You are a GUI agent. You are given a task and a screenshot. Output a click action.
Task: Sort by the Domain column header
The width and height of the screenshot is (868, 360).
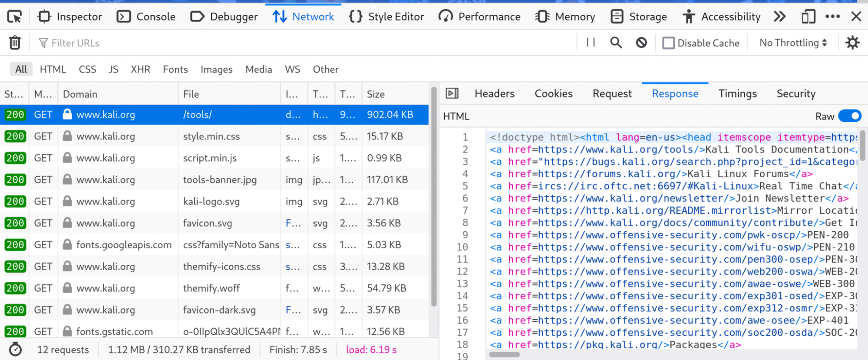click(118, 94)
